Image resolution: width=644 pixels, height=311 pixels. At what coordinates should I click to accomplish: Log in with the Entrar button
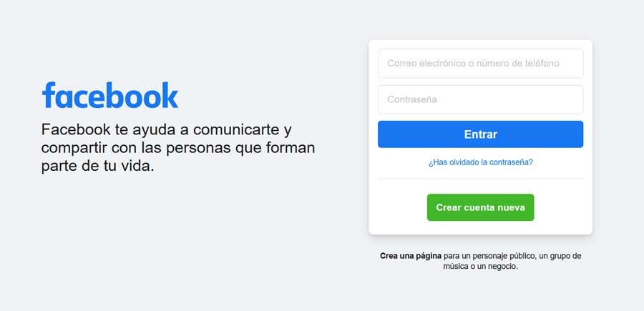coord(480,134)
